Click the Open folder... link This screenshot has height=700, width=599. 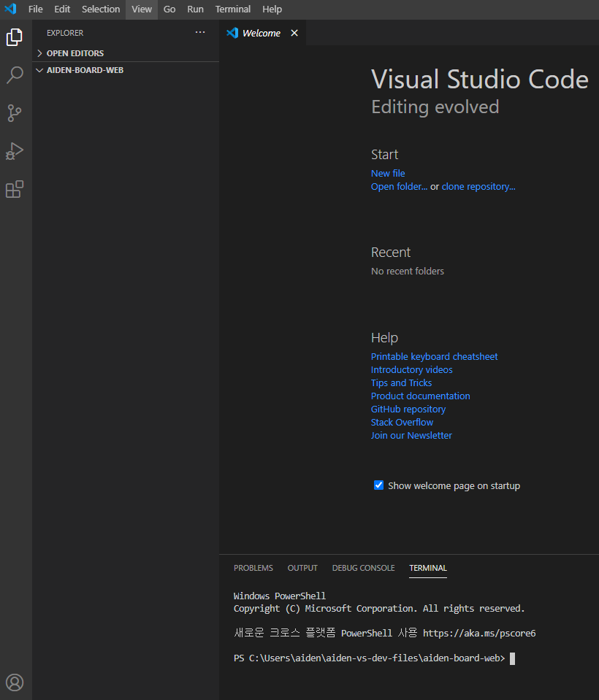click(399, 187)
